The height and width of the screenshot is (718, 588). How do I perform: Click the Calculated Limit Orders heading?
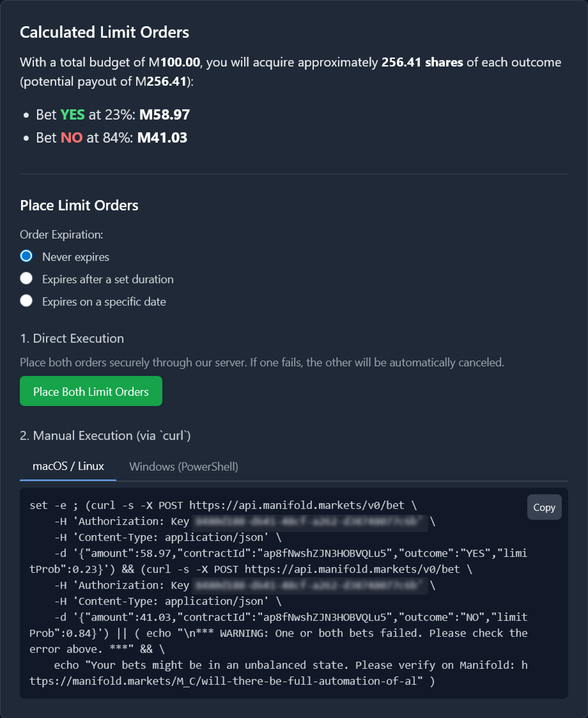[x=105, y=32]
